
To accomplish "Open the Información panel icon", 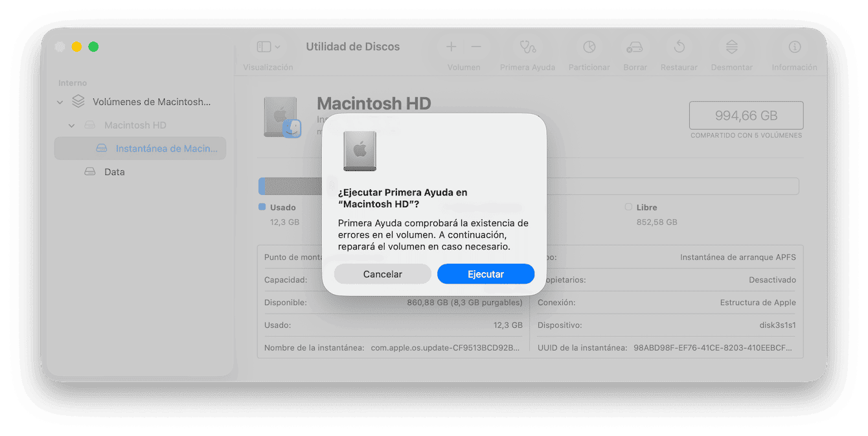I will point(794,47).
